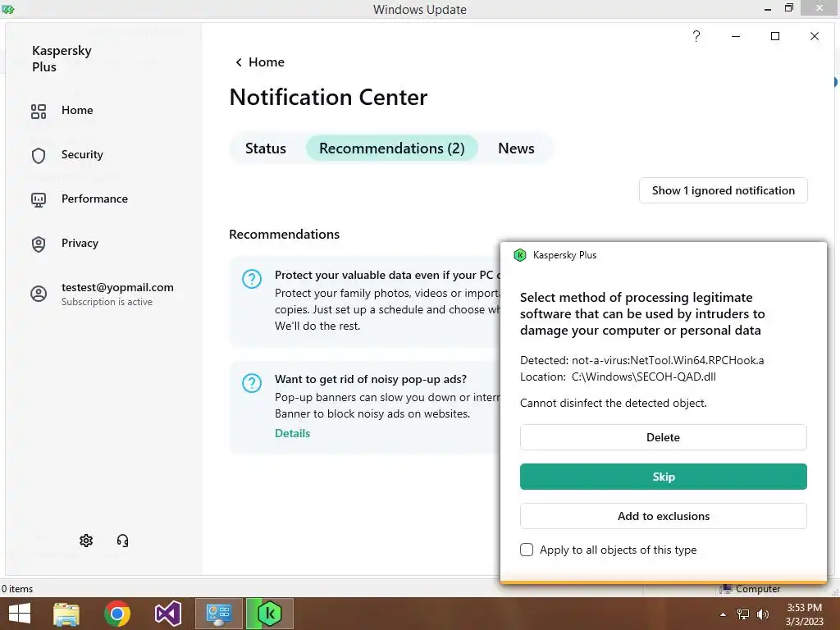Open Kaspersky settings gear icon
This screenshot has height=630, width=840.
[86, 541]
